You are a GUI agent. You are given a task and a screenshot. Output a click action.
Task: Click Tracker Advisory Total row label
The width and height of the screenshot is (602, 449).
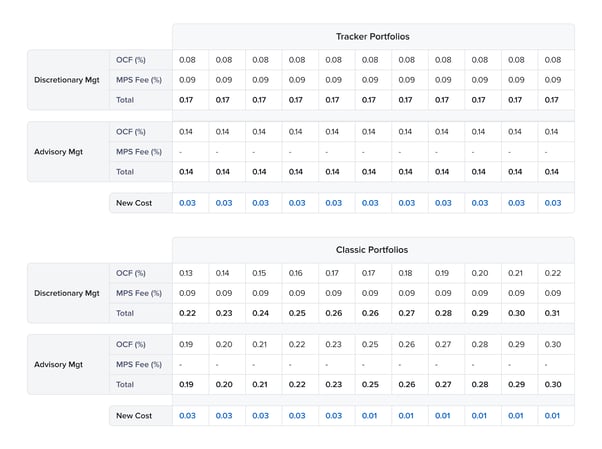pyautogui.click(x=125, y=172)
